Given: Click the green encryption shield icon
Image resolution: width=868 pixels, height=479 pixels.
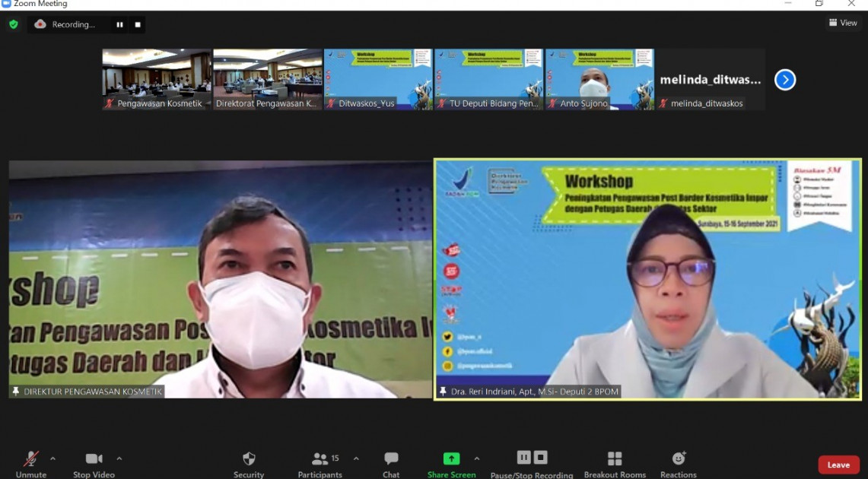Looking at the screenshot, I should (14, 24).
